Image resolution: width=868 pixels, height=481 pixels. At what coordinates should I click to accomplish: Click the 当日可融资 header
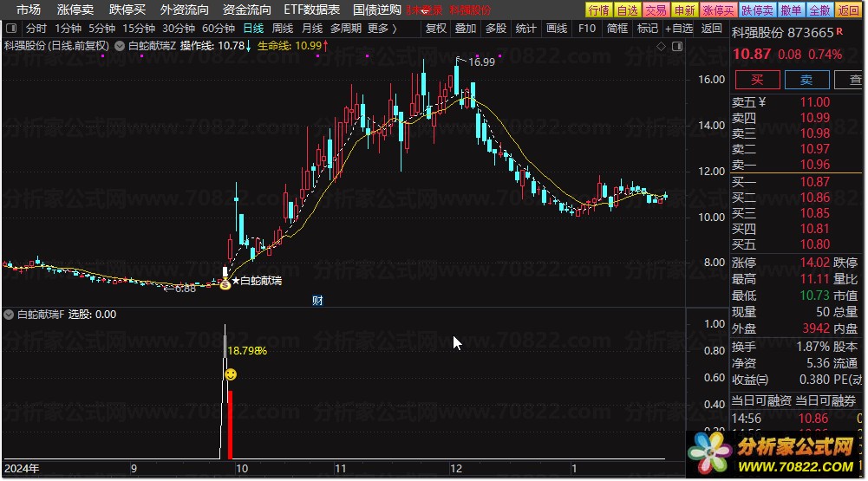pyautogui.click(x=761, y=400)
